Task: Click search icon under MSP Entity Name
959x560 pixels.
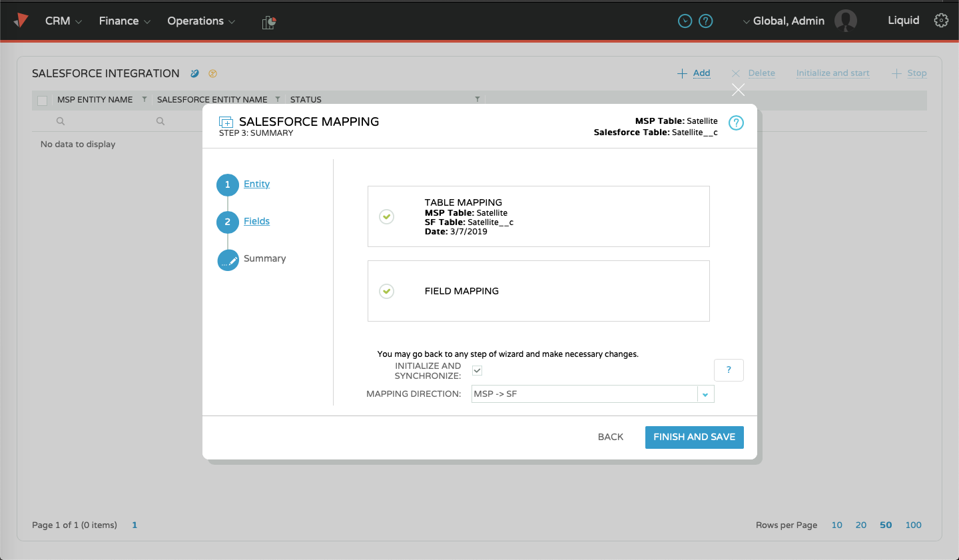Action: tap(61, 121)
